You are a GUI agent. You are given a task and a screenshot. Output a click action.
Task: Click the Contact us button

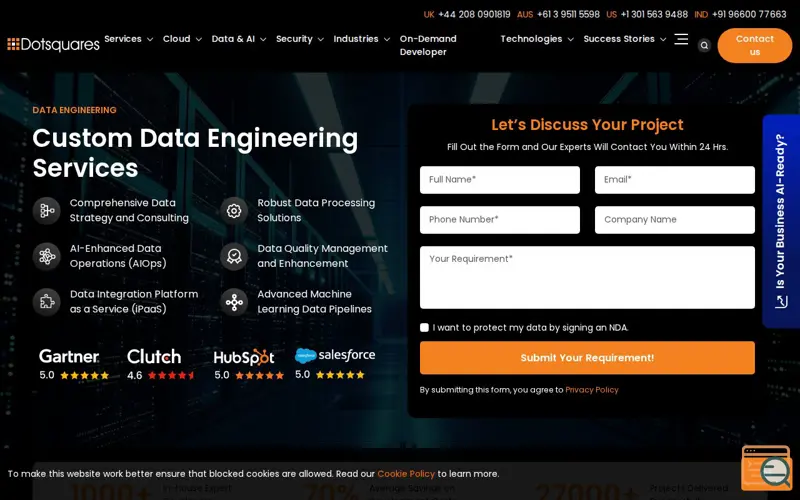[755, 45]
